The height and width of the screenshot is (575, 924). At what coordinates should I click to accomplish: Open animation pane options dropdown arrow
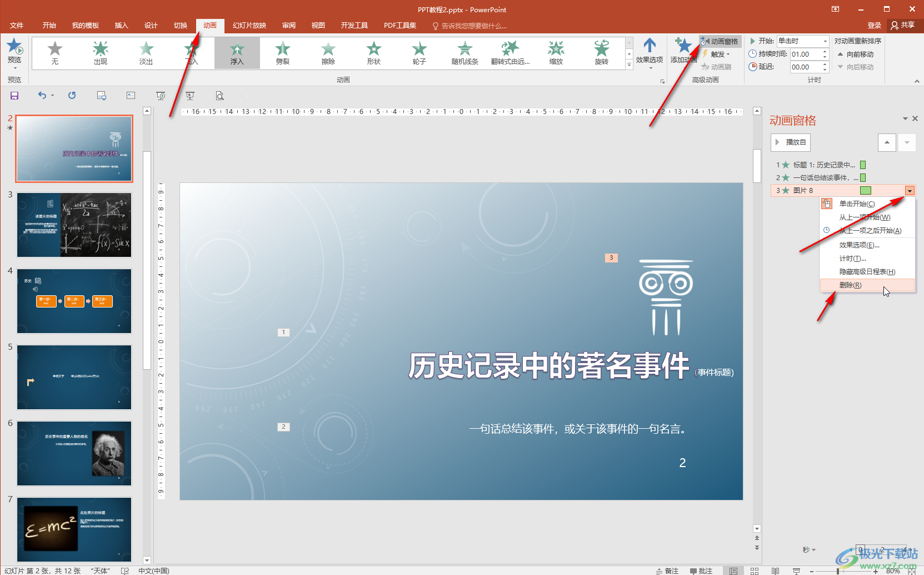(x=905, y=118)
